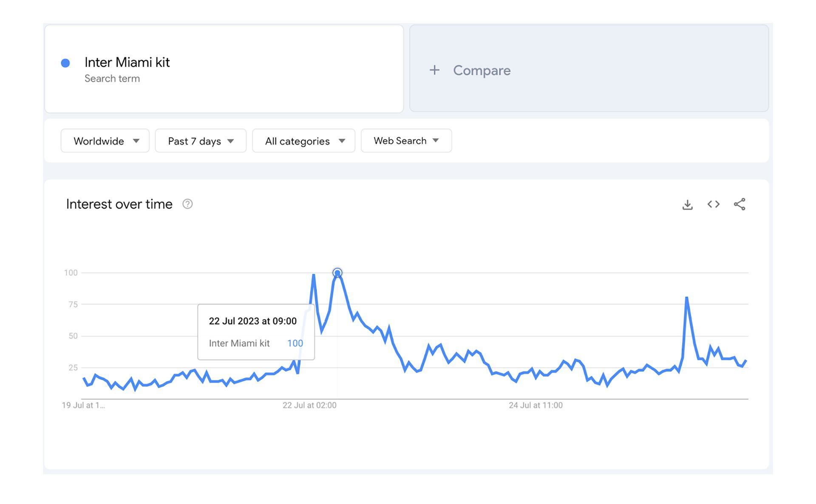This screenshot has width=816, height=504.
Task: Open the All categories dropdown
Action: click(x=303, y=141)
